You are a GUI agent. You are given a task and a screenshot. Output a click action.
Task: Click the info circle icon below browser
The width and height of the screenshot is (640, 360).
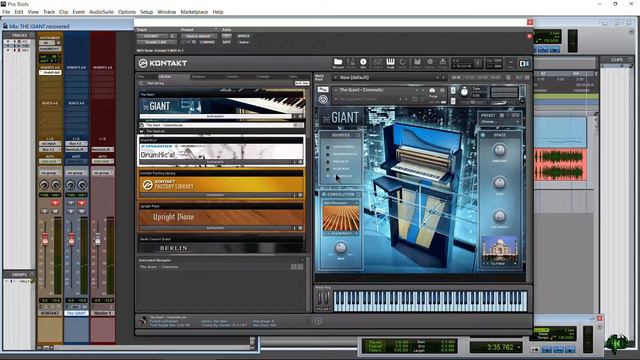318,321
